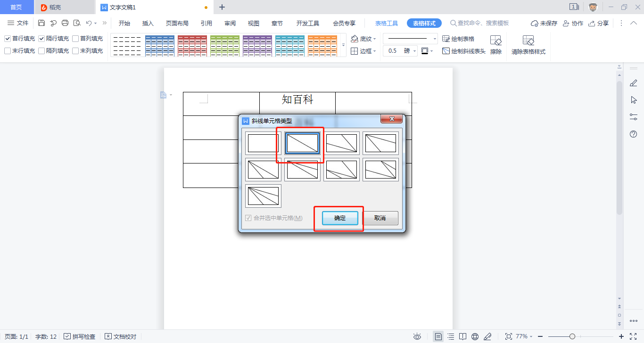
Task: Select Draw Table (绘制表格) tool
Action: point(458,39)
